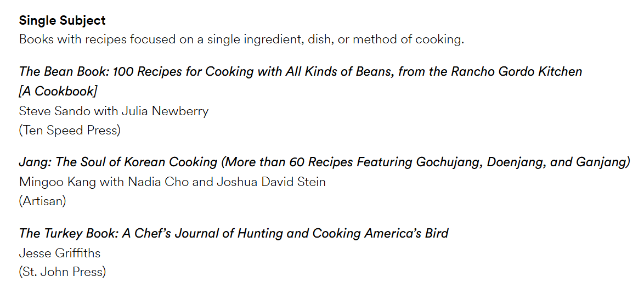Open Jang: The Soul of Korean Cooking
The width and height of the screenshot is (644, 293).
click(x=324, y=162)
